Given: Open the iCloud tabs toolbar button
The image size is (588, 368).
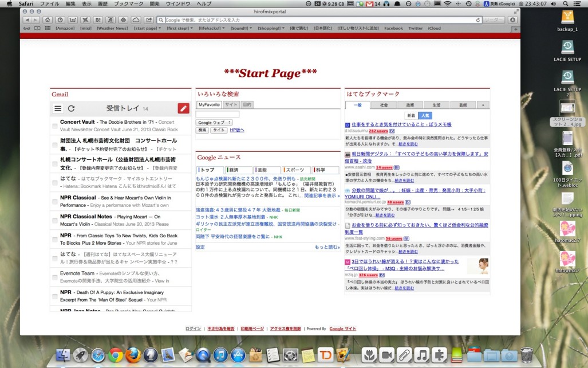Looking at the screenshot, I should [x=136, y=20].
